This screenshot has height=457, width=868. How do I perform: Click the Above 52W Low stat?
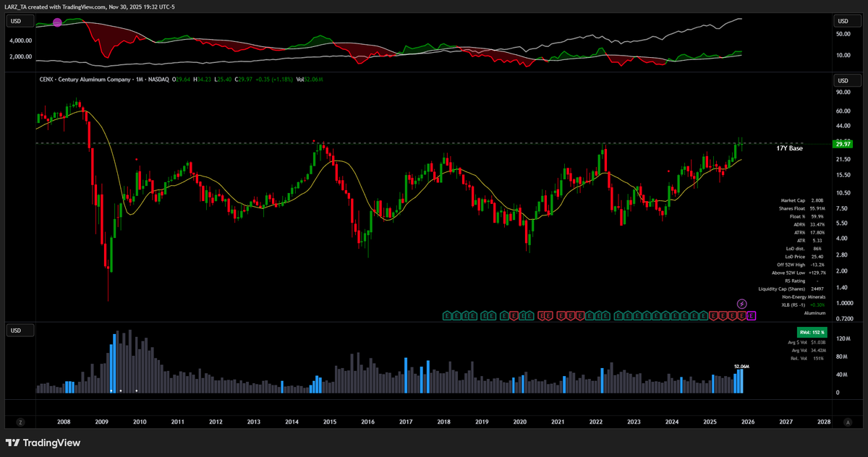[x=799, y=273]
